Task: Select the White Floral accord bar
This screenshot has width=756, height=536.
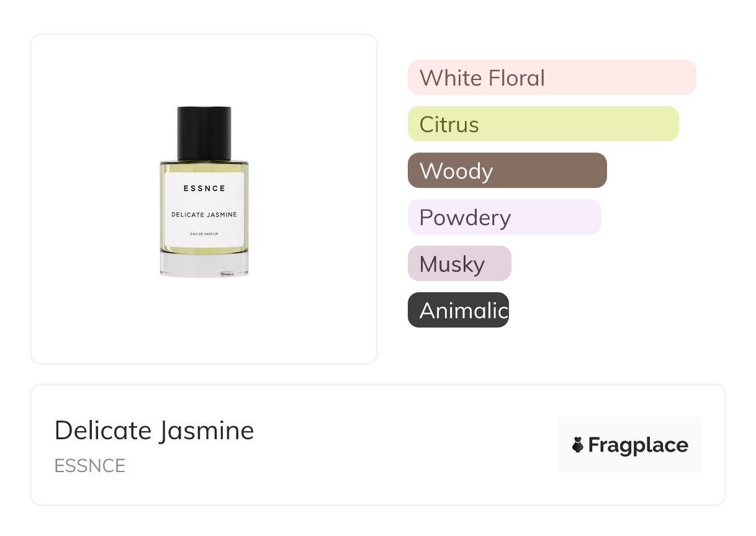Action: 551,78
